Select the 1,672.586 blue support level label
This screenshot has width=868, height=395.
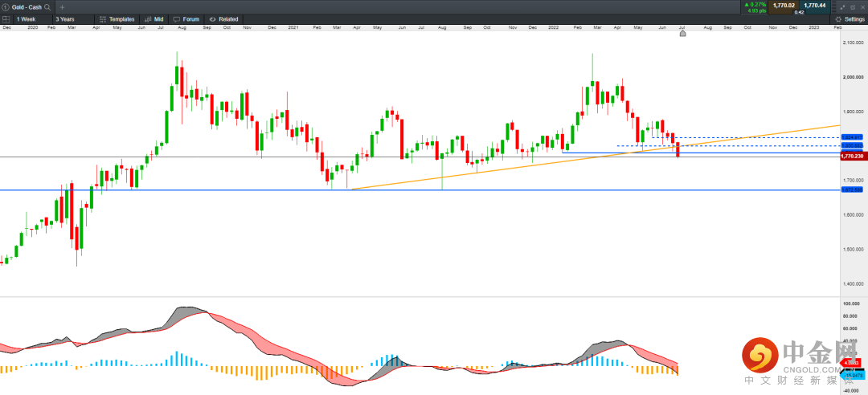[x=851, y=190]
